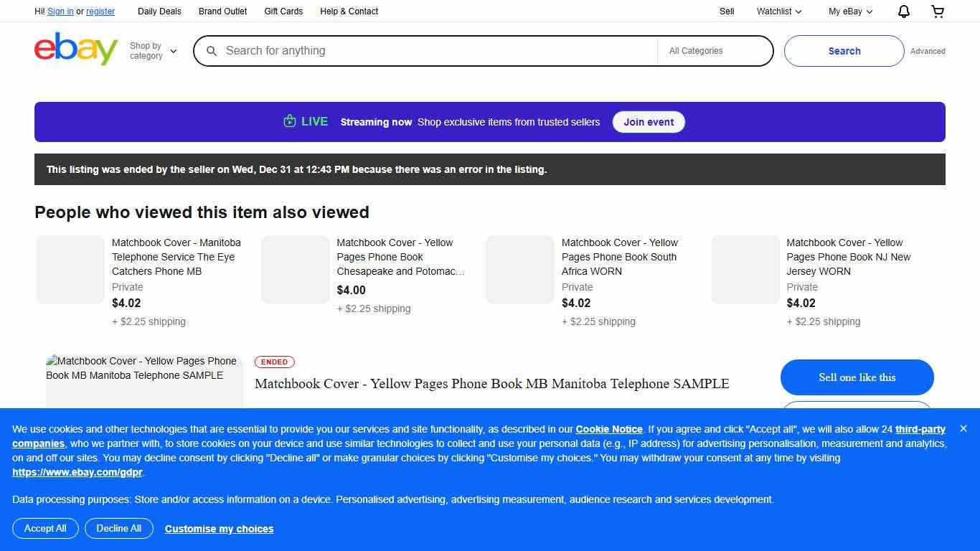The image size is (980, 551).
Task: Expand the Watchlist dropdown
Action: 778,11
